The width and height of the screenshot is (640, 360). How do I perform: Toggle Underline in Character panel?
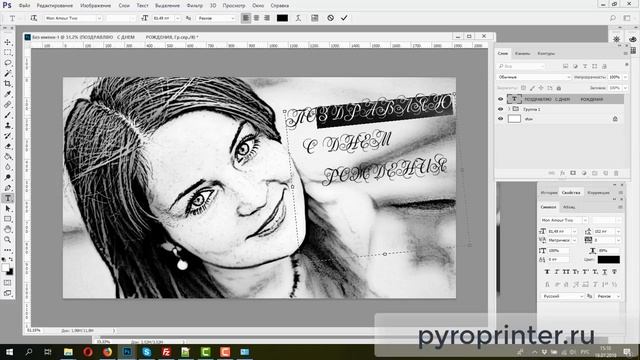point(604,272)
